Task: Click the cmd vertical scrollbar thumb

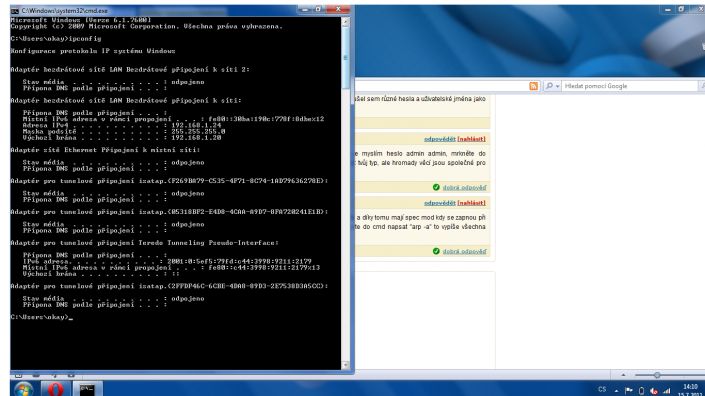Action: (345, 57)
